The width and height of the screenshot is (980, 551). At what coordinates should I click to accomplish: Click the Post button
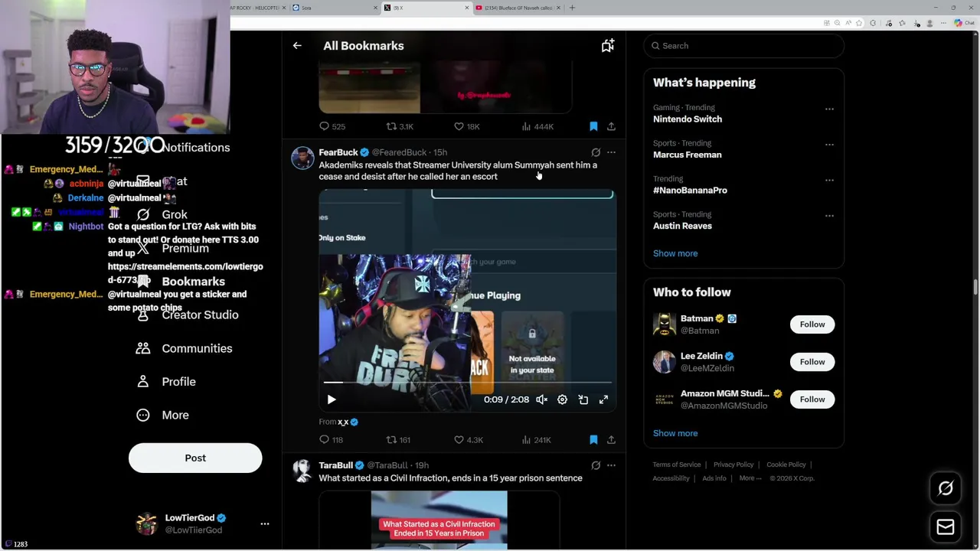point(195,458)
